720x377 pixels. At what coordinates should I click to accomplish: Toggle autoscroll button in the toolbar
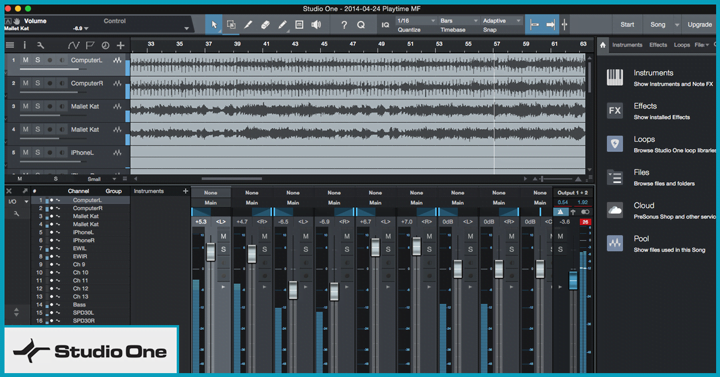coord(551,25)
